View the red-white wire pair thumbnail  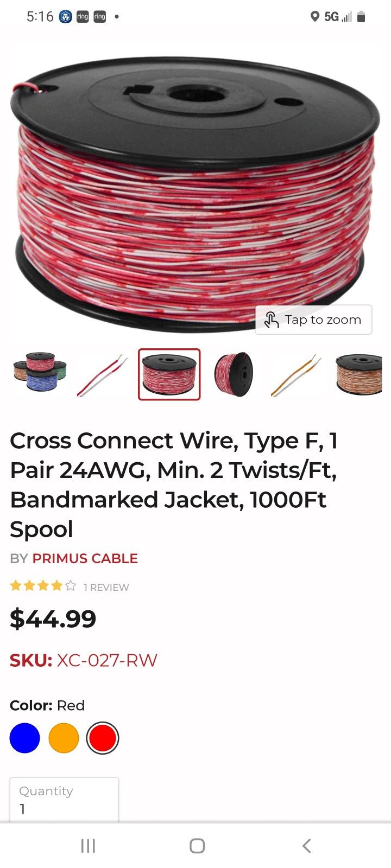tap(103, 375)
